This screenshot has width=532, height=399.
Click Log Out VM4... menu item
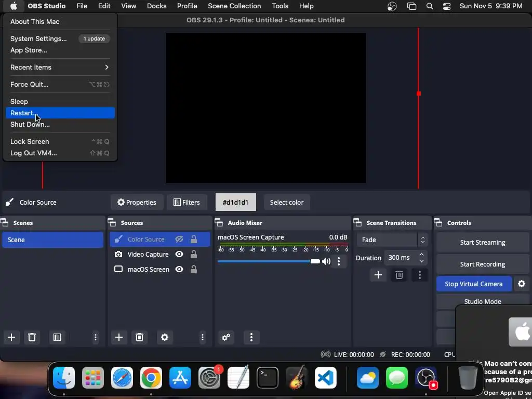click(x=60, y=153)
